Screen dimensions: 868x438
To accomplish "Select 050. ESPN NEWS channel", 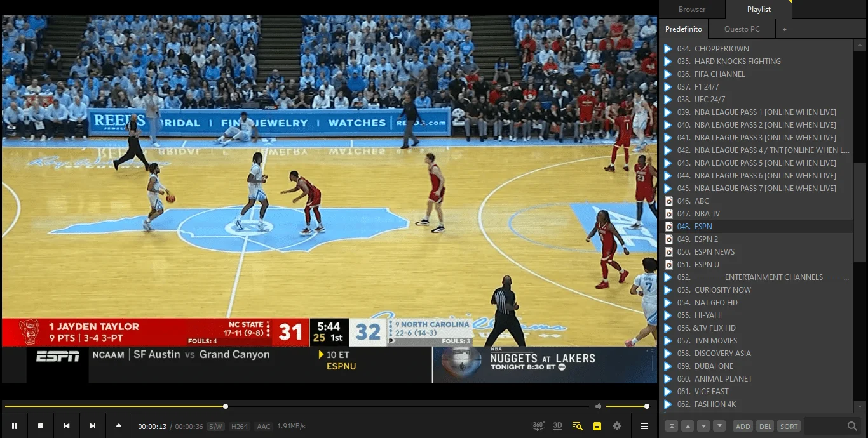I will pos(756,252).
